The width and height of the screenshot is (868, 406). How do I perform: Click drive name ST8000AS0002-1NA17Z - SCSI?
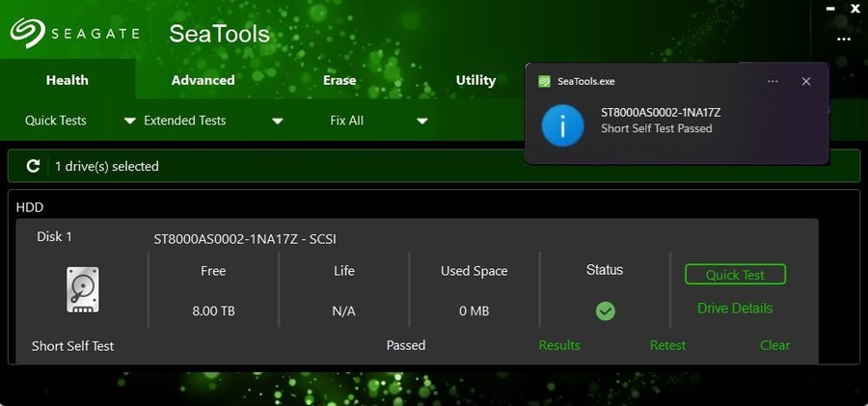245,239
